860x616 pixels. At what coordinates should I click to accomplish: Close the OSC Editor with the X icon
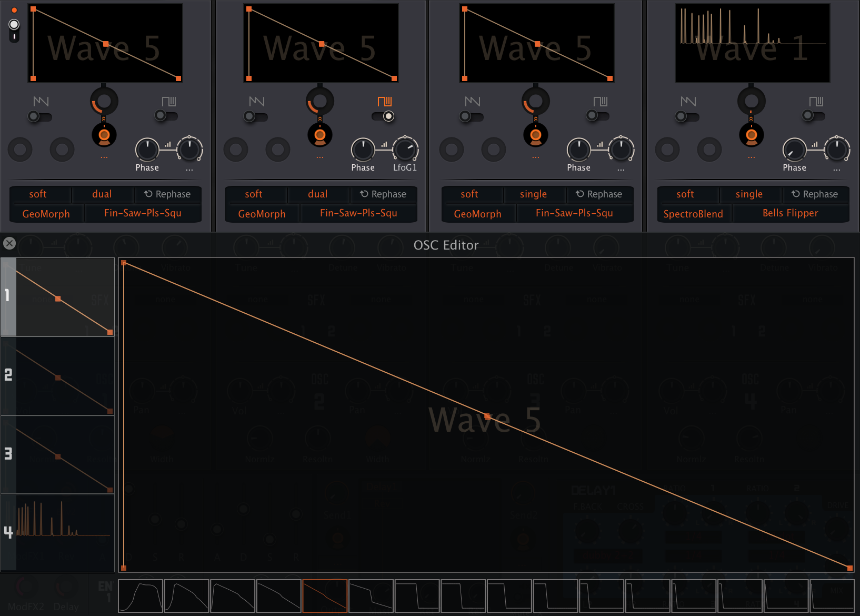(x=9, y=243)
